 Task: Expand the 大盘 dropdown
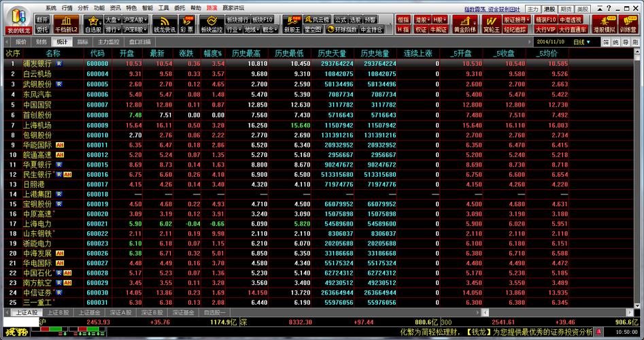(x=113, y=20)
